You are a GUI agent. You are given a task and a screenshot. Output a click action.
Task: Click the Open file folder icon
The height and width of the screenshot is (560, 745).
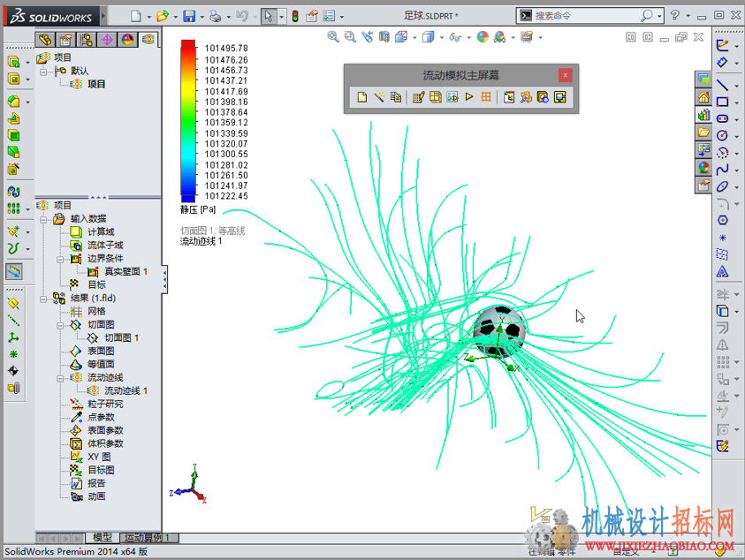click(163, 16)
